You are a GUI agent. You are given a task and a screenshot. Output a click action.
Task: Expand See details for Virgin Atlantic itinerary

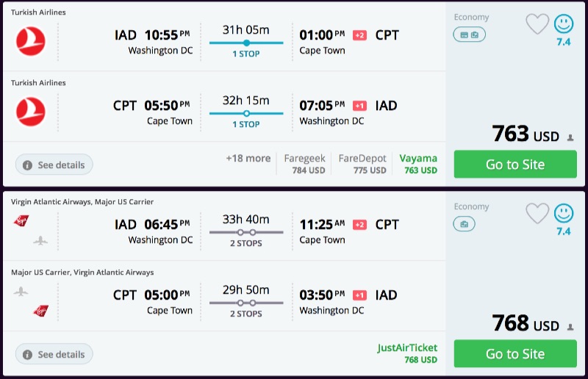[54, 355]
